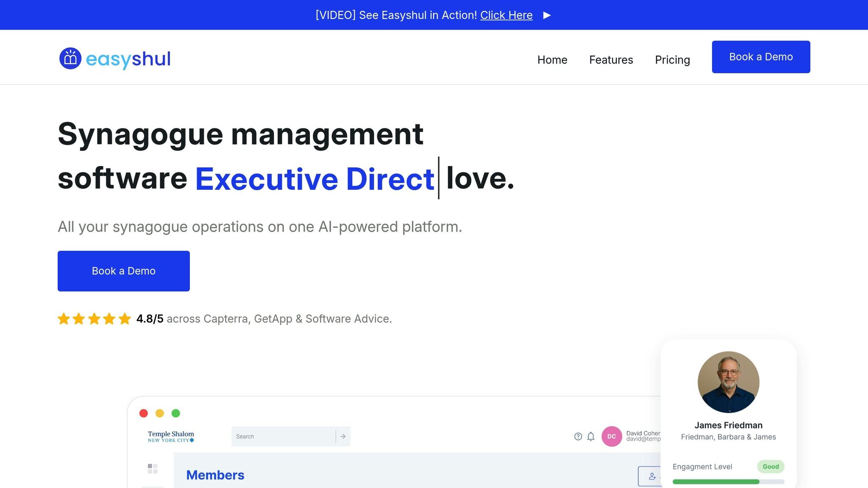Viewport: 868px width, 488px height.
Task: Open the Pricing menu item
Action: pyautogui.click(x=672, y=60)
